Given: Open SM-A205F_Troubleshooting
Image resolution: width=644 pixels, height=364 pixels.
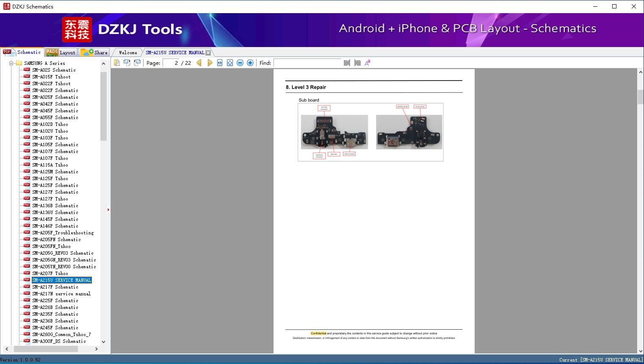Looking at the screenshot, I should point(63,233).
